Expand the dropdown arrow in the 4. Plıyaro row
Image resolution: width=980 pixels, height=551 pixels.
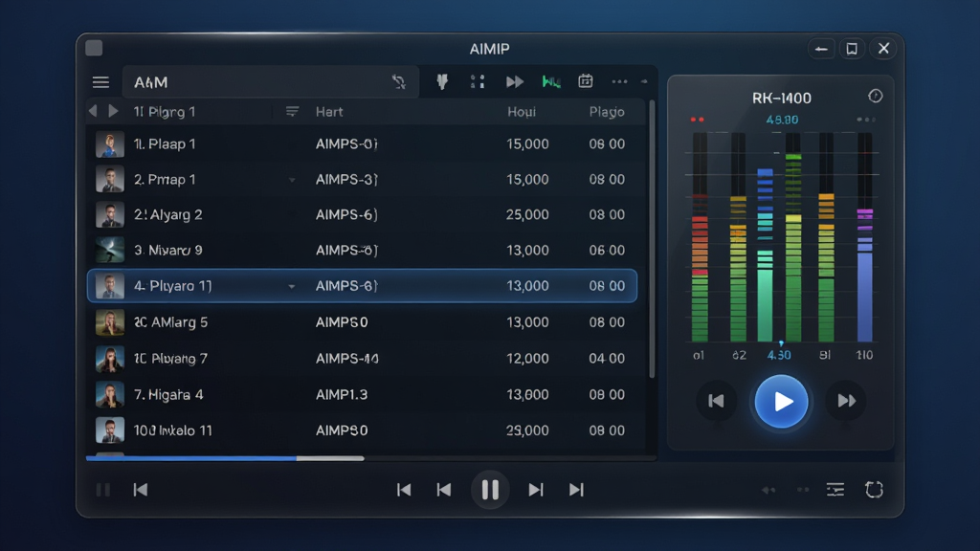coord(291,286)
